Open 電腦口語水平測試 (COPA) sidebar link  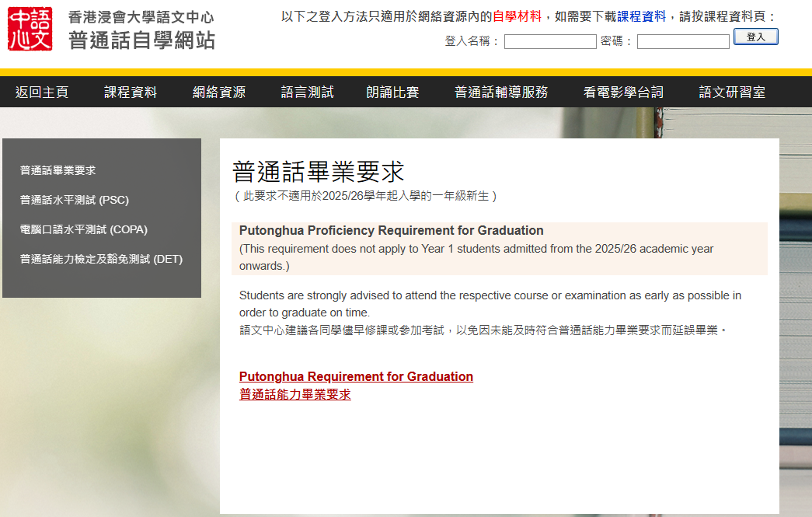(x=84, y=229)
